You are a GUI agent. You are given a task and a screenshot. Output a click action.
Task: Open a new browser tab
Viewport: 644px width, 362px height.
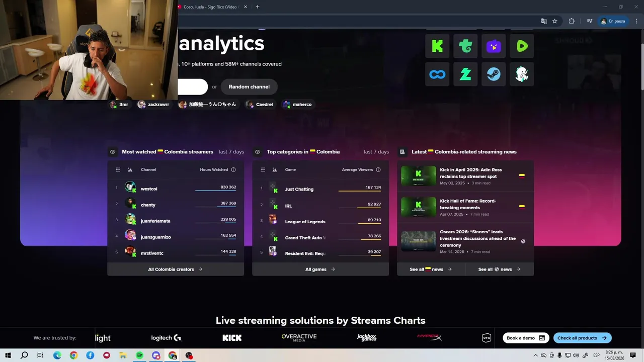(x=258, y=7)
